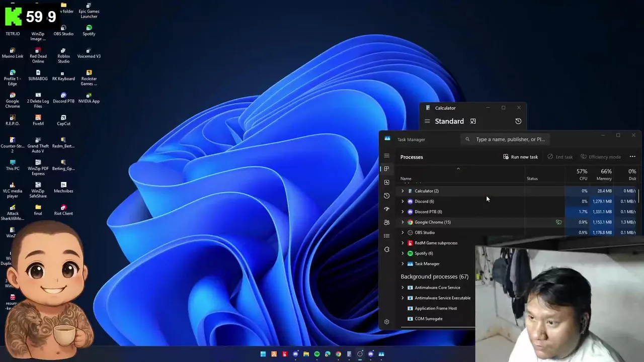This screenshot has height=362, width=644.
Task: Click Run new task button
Action: pyautogui.click(x=520, y=157)
